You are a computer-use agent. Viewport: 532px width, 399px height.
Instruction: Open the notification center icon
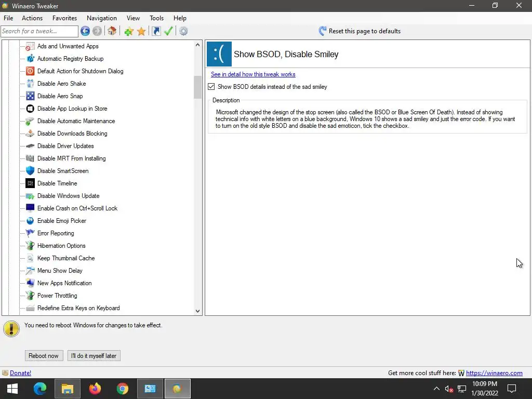coord(512,389)
